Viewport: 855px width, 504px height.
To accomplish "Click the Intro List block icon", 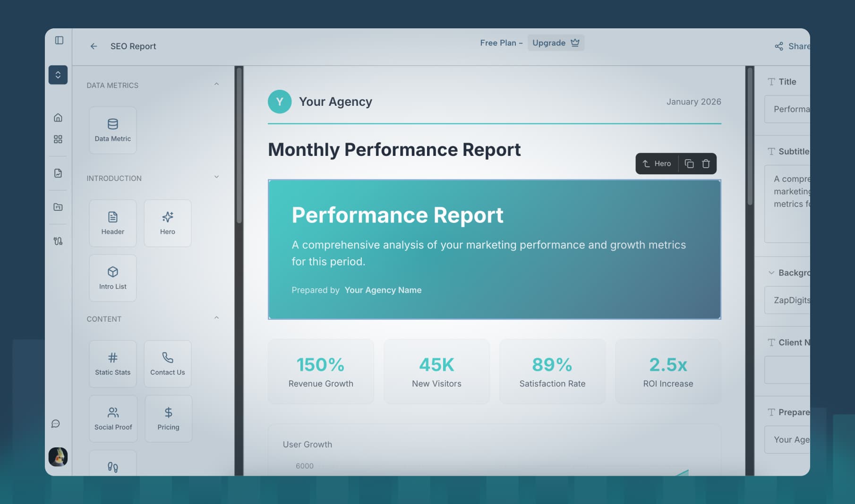I will 112,278.
